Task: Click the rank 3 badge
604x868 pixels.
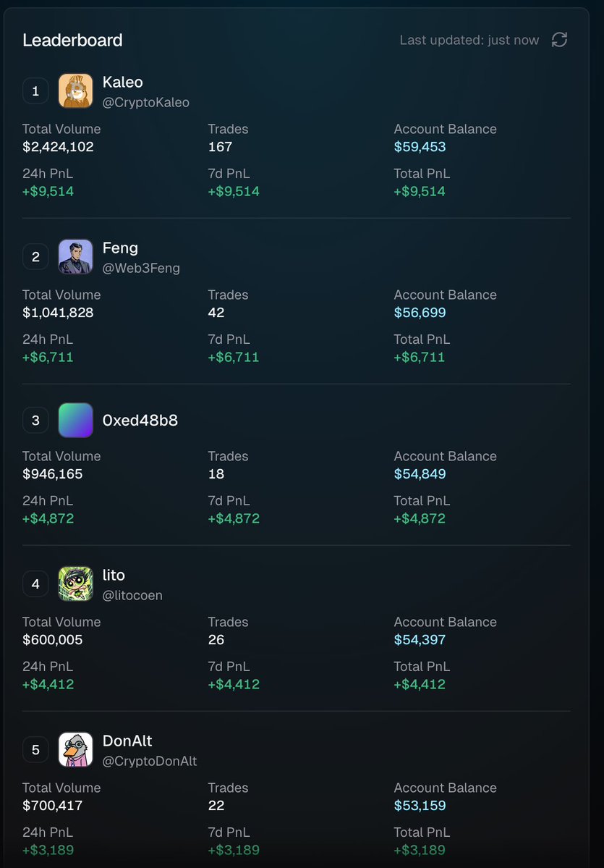Action: point(35,420)
